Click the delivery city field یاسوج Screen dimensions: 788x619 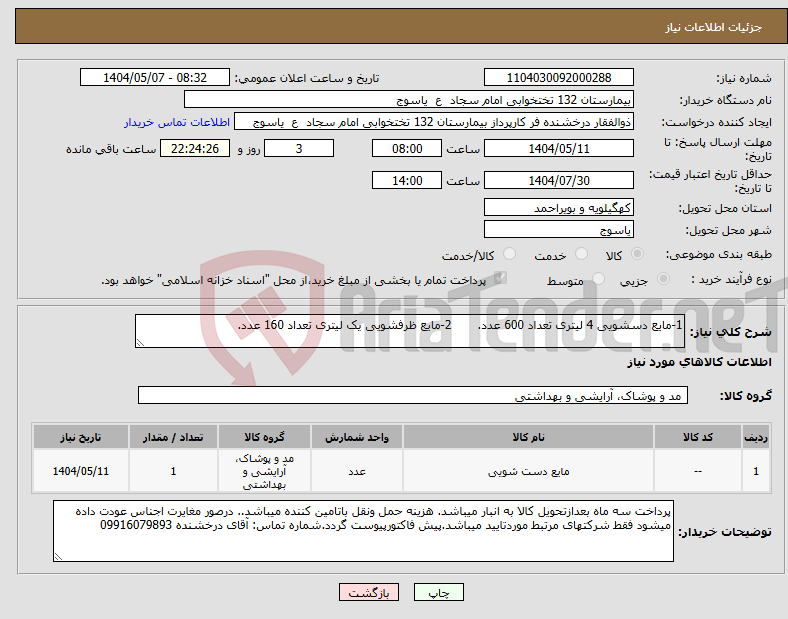(558, 229)
